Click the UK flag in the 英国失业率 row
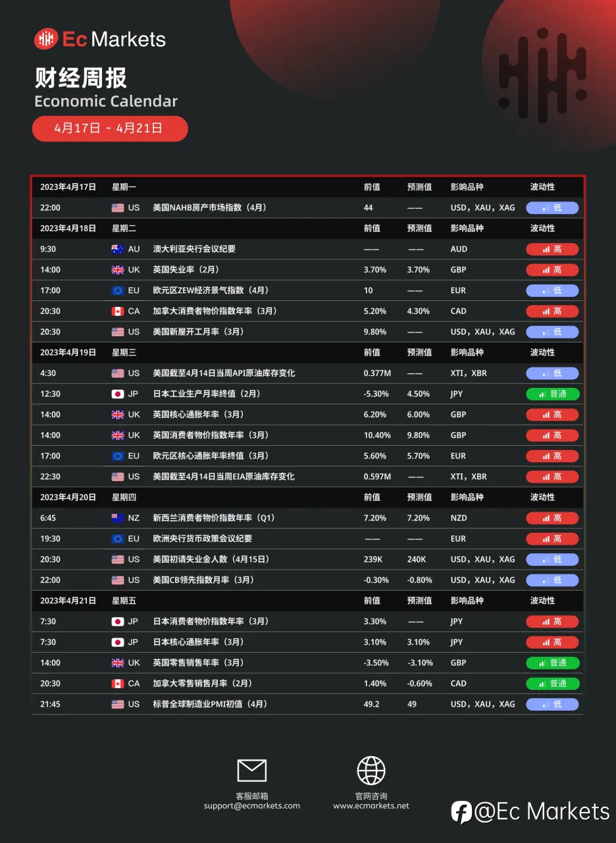Image resolution: width=616 pixels, height=843 pixels. tap(118, 270)
